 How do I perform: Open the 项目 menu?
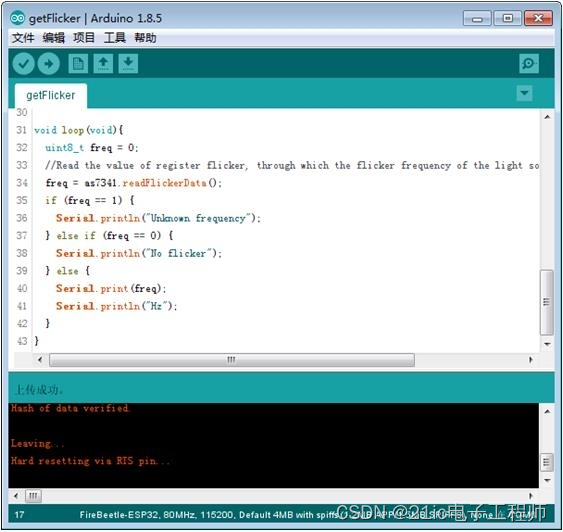[84, 38]
